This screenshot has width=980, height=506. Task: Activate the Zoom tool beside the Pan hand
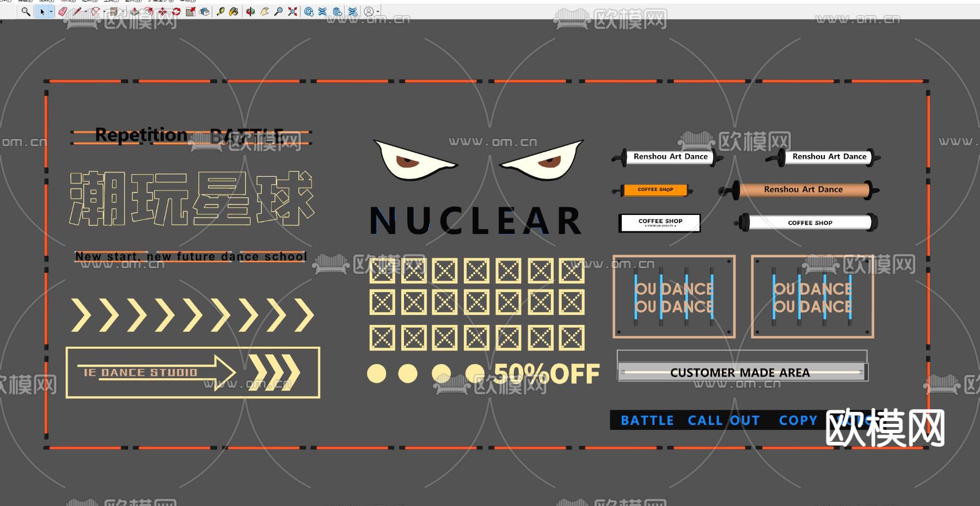coord(278,11)
